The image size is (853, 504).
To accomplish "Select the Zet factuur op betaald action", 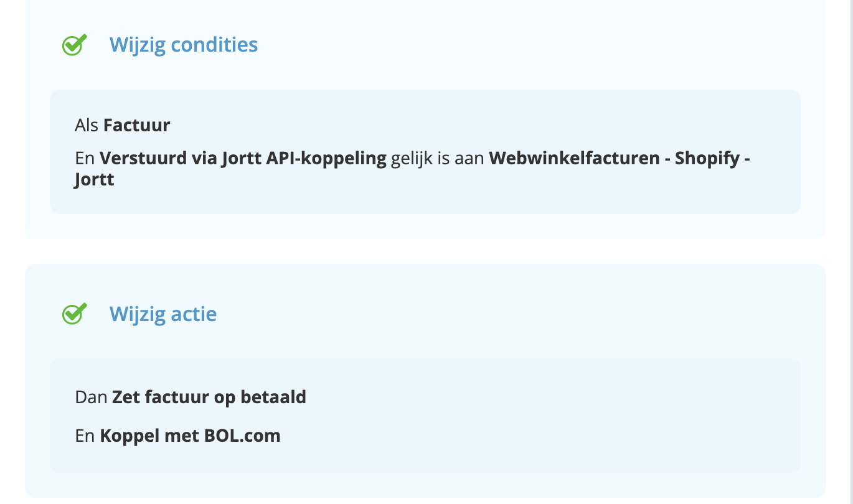I will pos(209,396).
